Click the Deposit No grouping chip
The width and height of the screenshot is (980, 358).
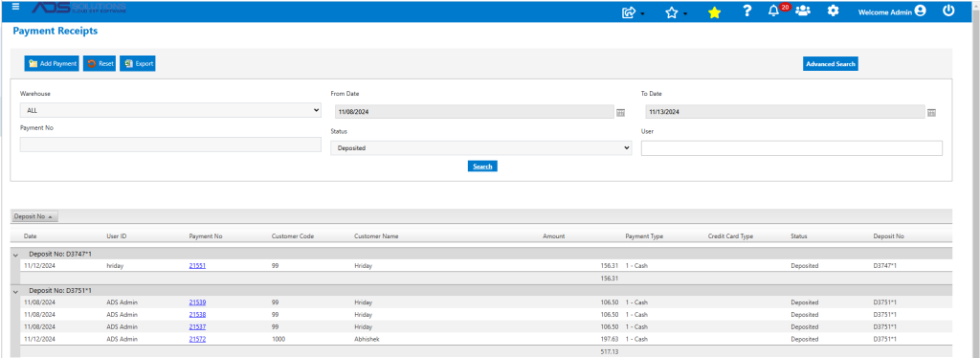pos(34,216)
